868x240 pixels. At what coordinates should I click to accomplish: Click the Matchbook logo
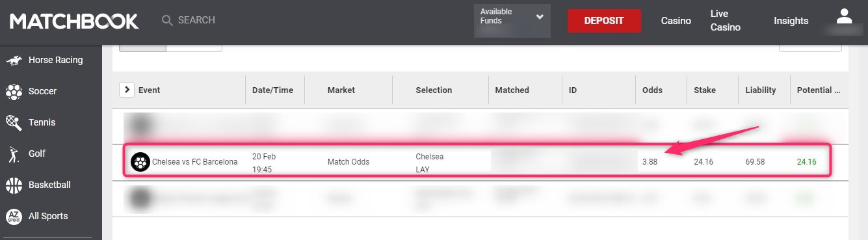click(x=74, y=21)
